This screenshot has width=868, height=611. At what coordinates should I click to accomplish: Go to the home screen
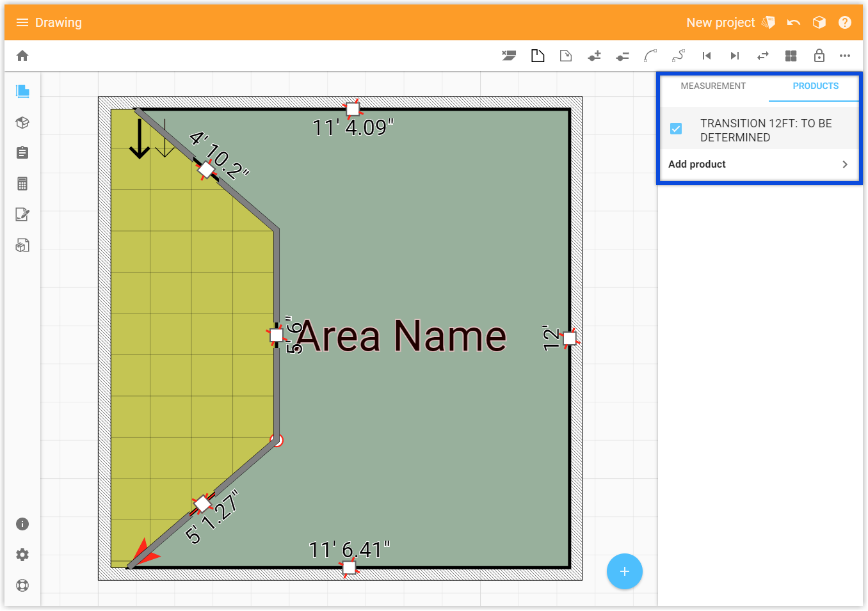coord(22,56)
